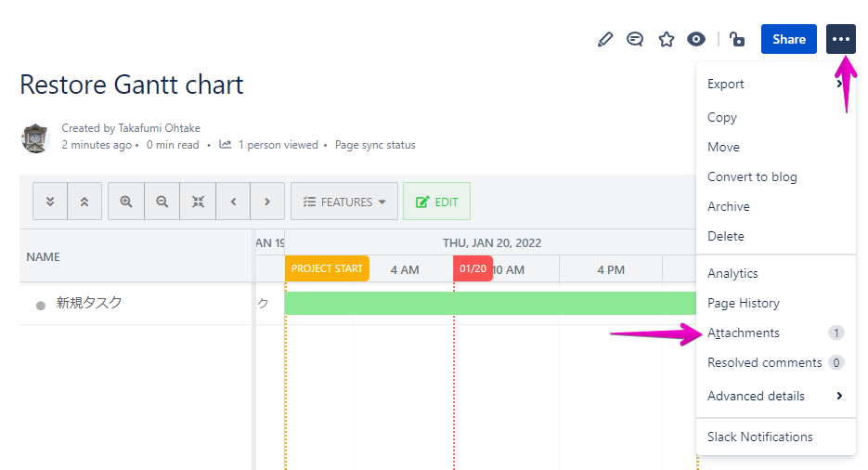
Task: Expand all Gantt rows
Action: coord(50,202)
